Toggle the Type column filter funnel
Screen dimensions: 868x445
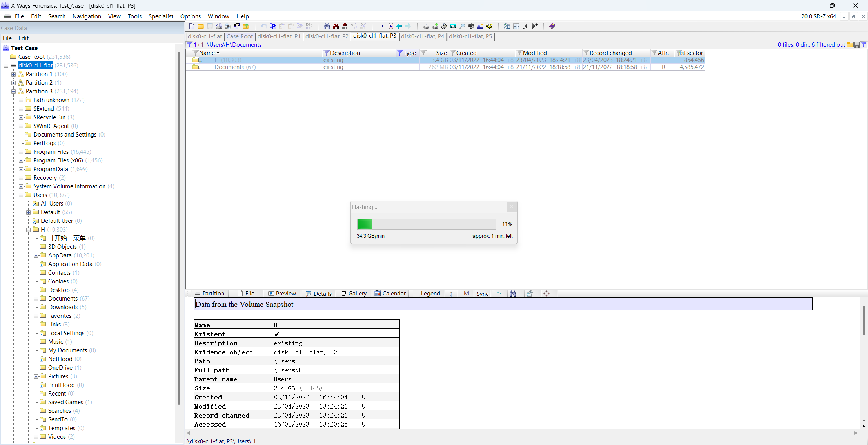point(400,53)
